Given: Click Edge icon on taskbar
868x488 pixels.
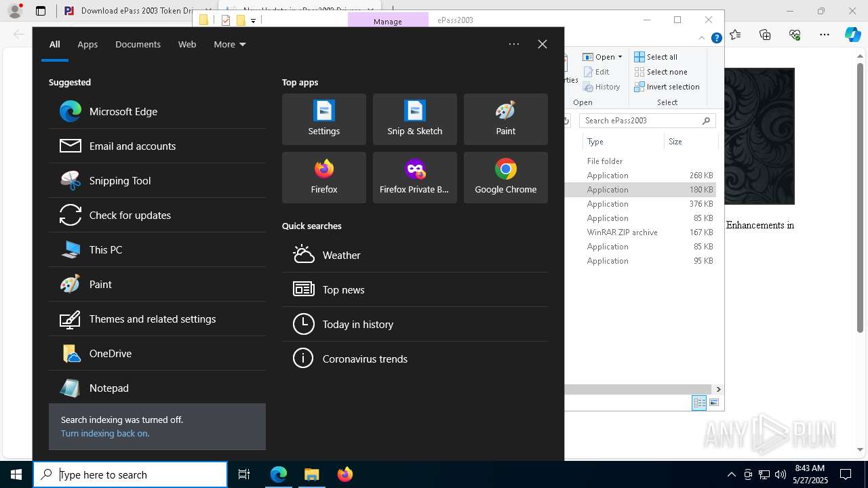Looking at the screenshot, I should [x=279, y=474].
